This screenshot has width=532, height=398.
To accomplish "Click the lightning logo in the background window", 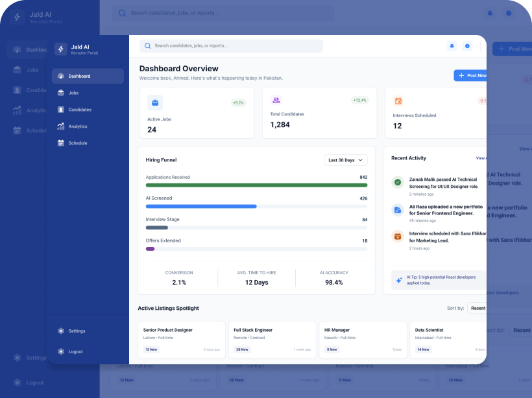I will [17, 17].
